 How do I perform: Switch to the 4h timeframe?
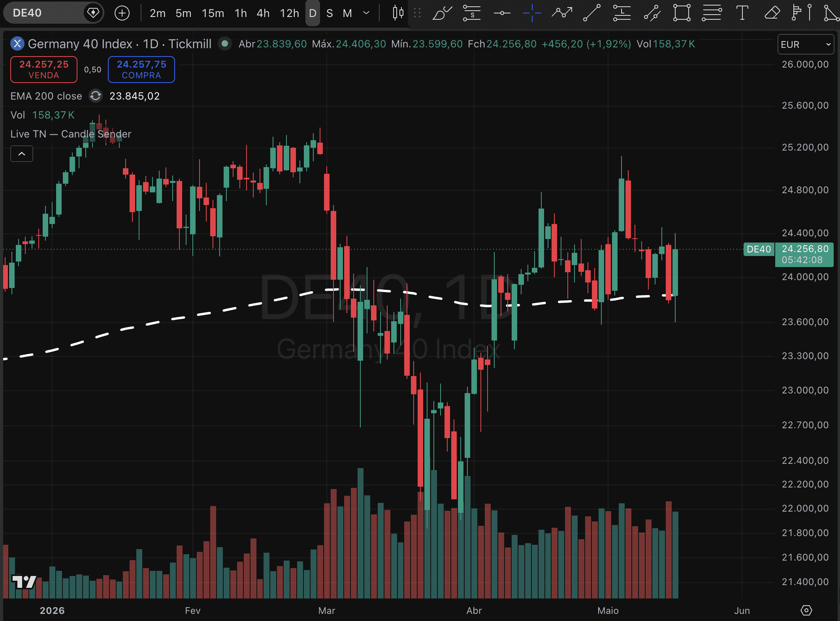[263, 13]
